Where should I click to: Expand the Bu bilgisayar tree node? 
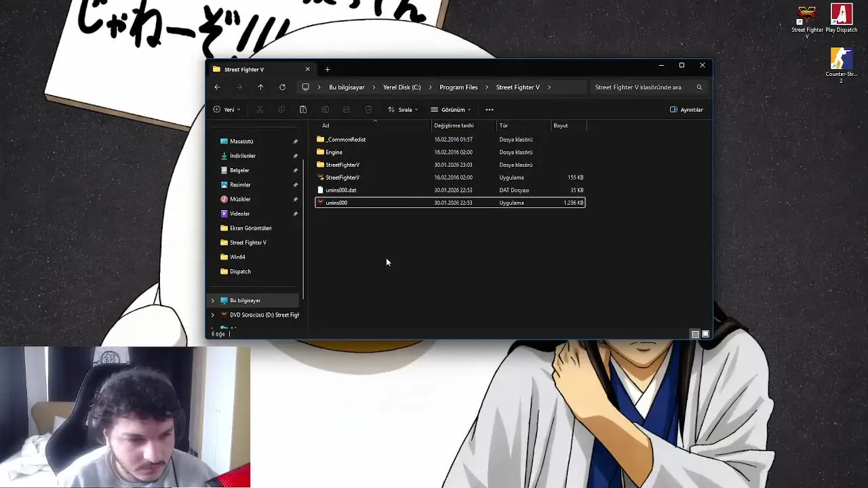tap(212, 301)
